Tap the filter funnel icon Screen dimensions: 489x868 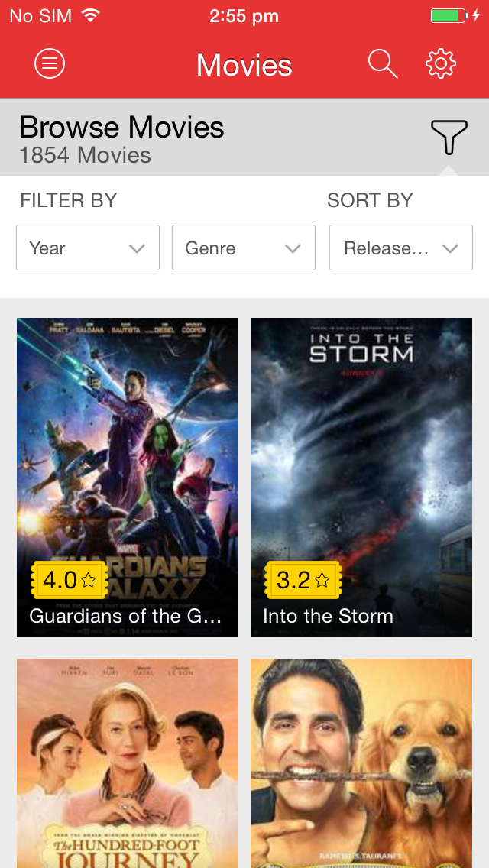(x=449, y=134)
